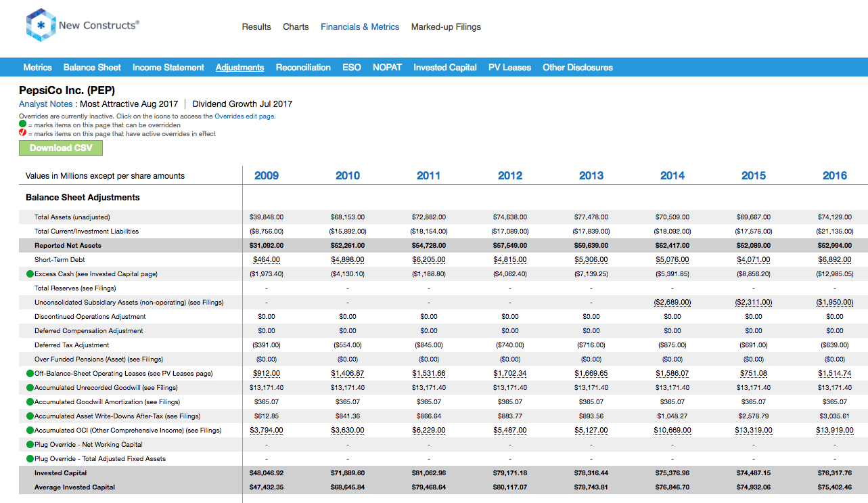Select 2014 Deferred Tax Adjustment cell ($875.00)
Screen dimensions: 868x503
(x=672, y=345)
